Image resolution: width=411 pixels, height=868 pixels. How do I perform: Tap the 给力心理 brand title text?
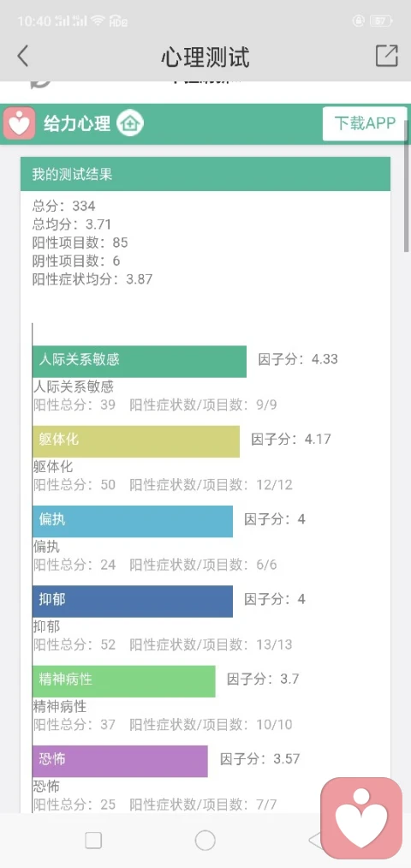(x=77, y=123)
